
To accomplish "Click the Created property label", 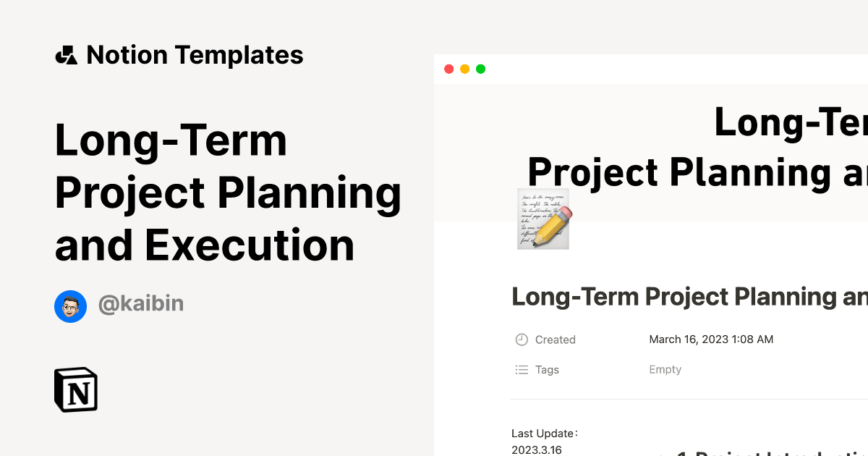I will [x=555, y=339].
